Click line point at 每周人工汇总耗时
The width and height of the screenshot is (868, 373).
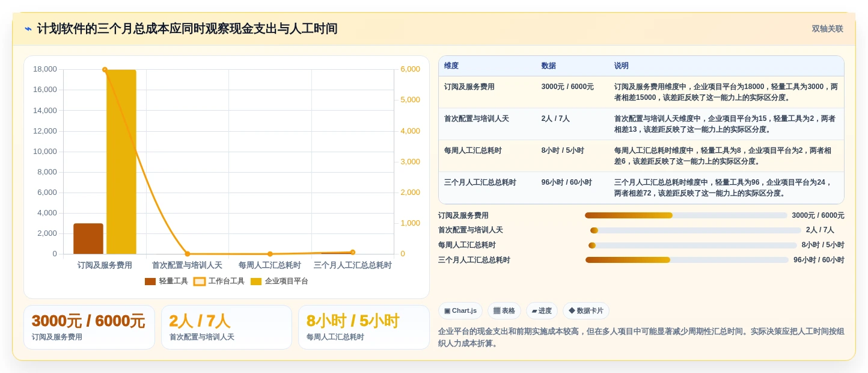pyautogui.click(x=270, y=254)
